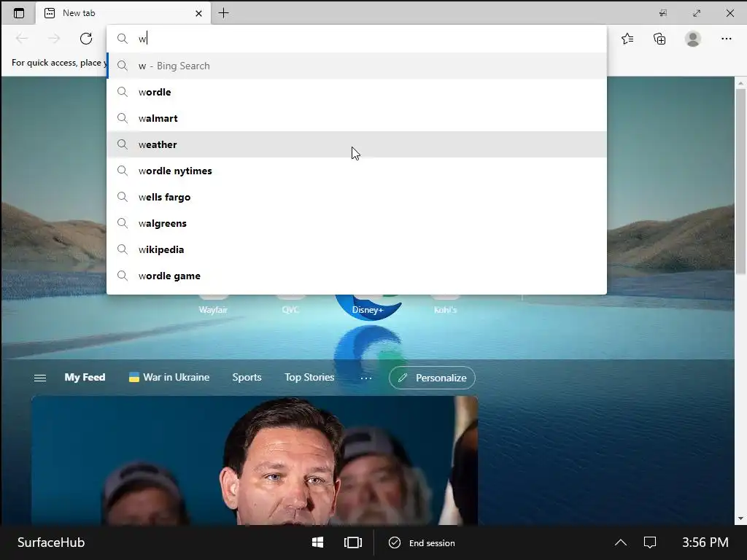Select the 'wordle game' suggestion
Image resolution: width=747 pixels, height=560 pixels.
coord(356,275)
